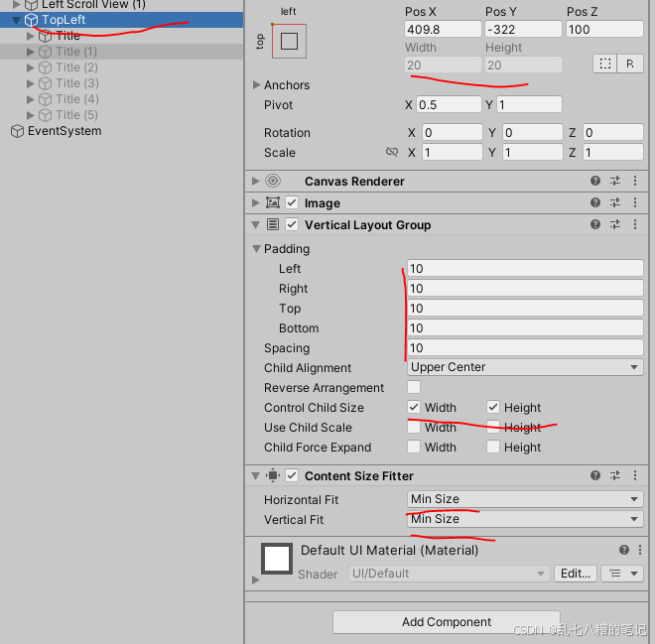Click the Padding Left input field
Image resolution: width=655 pixels, height=644 pixels.
point(525,268)
